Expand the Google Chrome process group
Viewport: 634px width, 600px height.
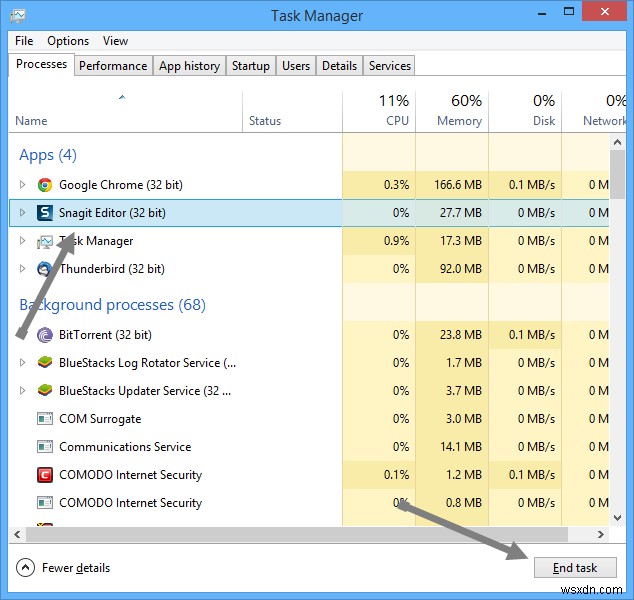[x=22, y=185]
